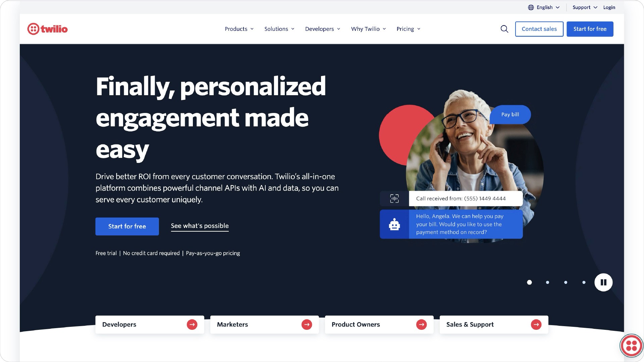Expand the Solutions dropdown menu
Image resolution: width=644 pixels, height=362 pixels.
tap(279, 29)
